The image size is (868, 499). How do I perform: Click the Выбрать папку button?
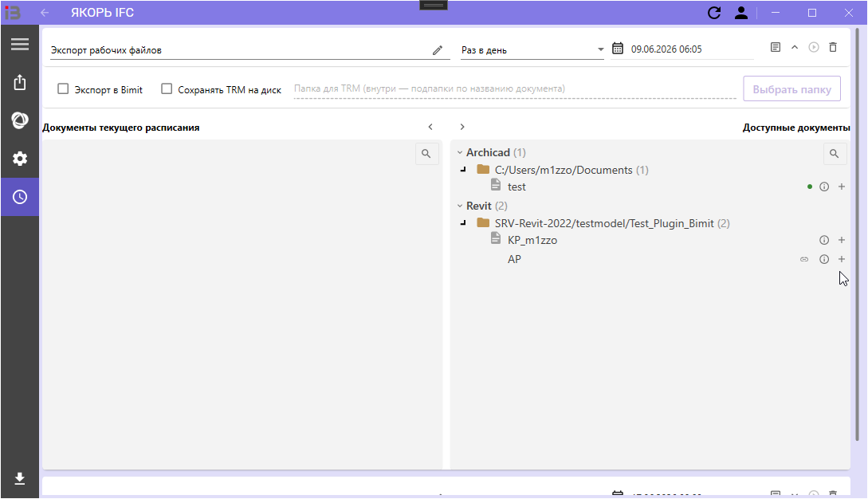[x=791, y=89]
